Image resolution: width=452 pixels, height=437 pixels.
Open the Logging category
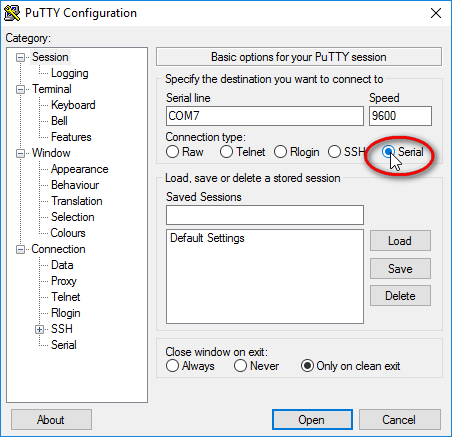70,73
